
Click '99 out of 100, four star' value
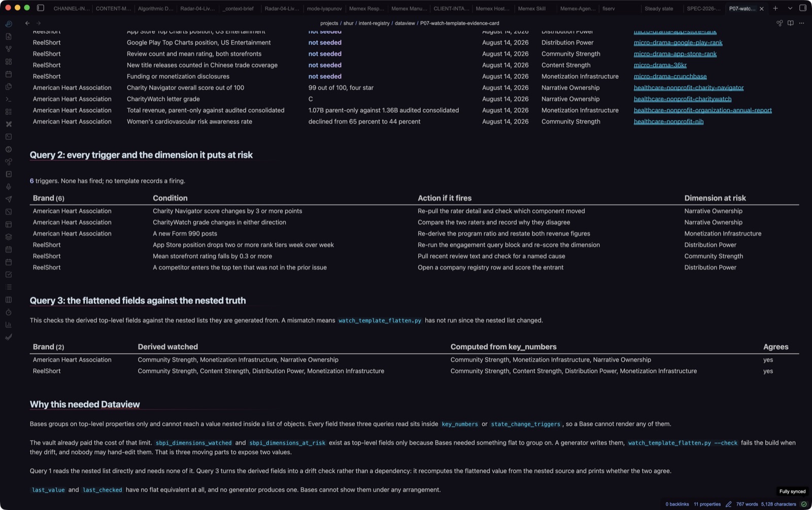(341, 88)
